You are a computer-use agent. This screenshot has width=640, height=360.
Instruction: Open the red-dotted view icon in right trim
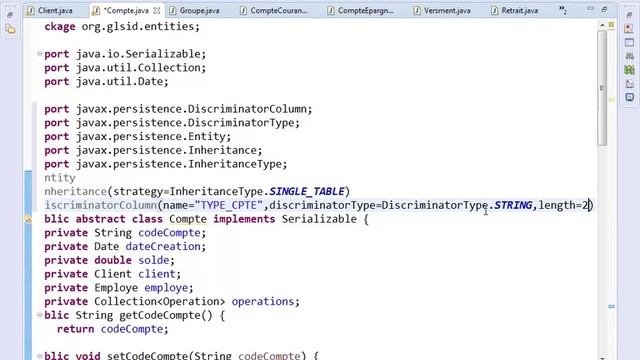[x=629, y=28]
